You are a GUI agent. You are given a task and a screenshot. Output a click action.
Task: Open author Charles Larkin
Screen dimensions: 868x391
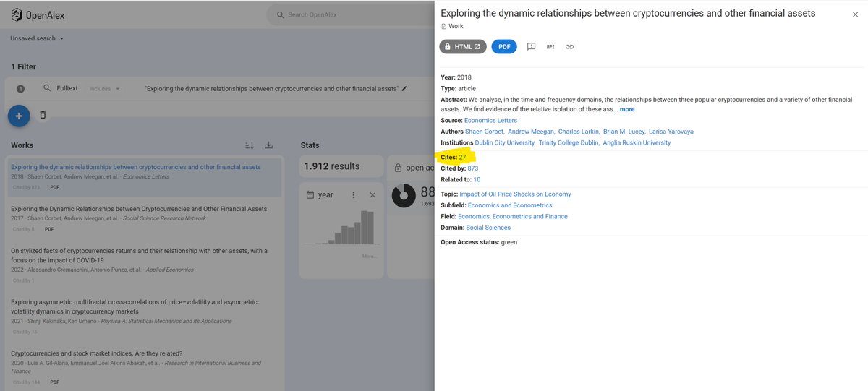[x=577, y=132]
